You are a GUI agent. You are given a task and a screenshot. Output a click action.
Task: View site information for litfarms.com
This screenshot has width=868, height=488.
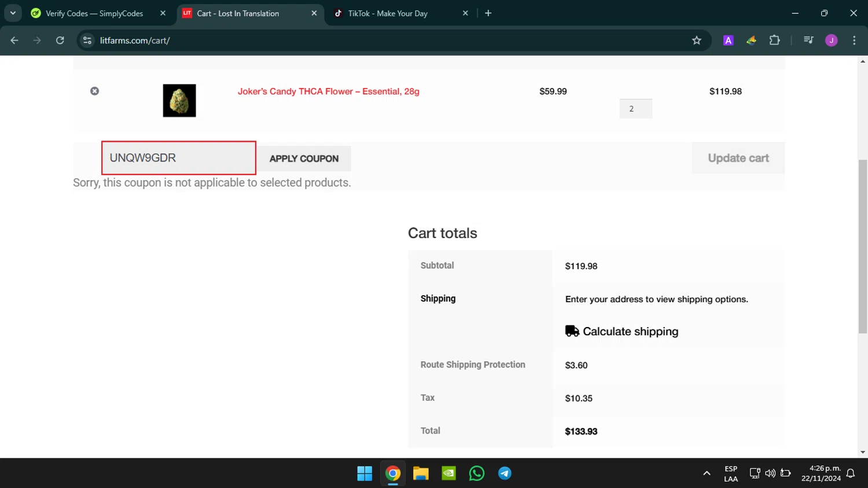[x=87, y=41]
